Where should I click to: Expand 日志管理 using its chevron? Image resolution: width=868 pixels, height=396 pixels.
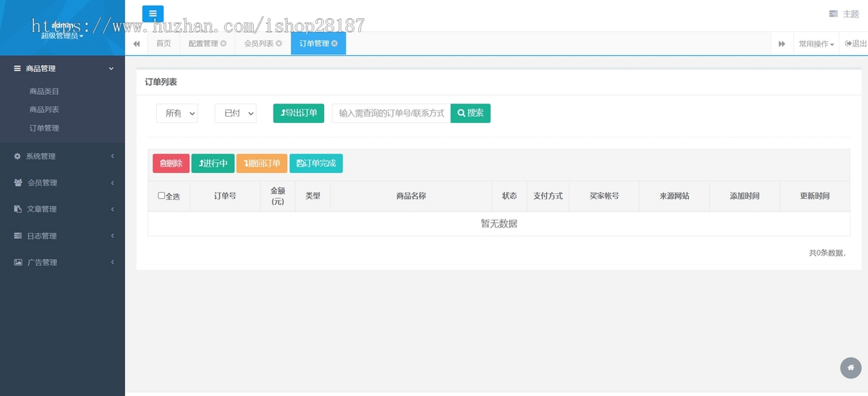click(x=112, y=236)
